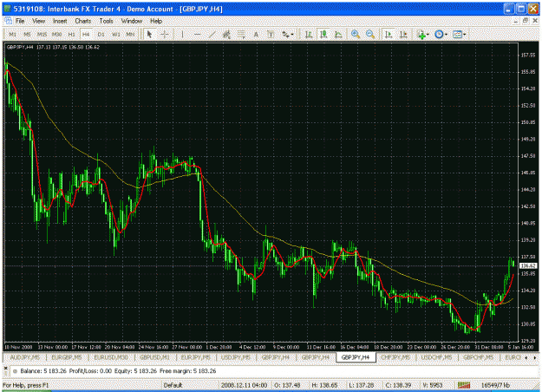542x392 pixels.
Task: Toggle the D1 timeframe
Action: click(101, 35)
